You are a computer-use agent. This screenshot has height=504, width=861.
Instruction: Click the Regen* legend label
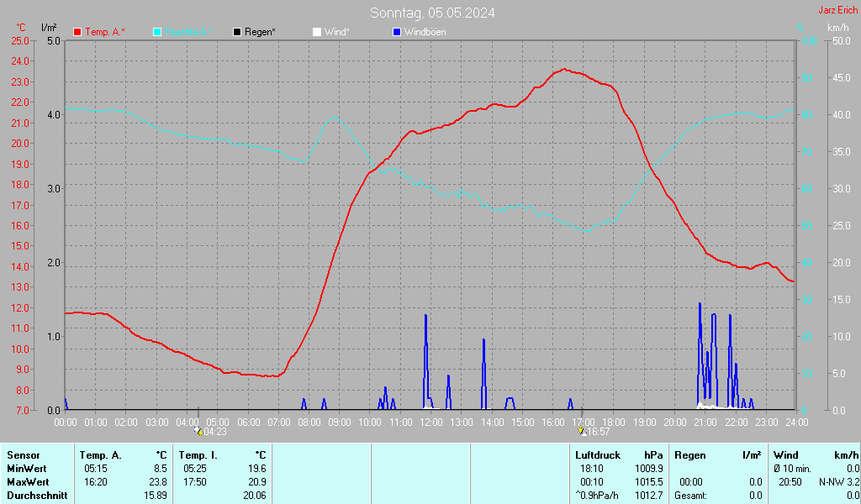260,33
